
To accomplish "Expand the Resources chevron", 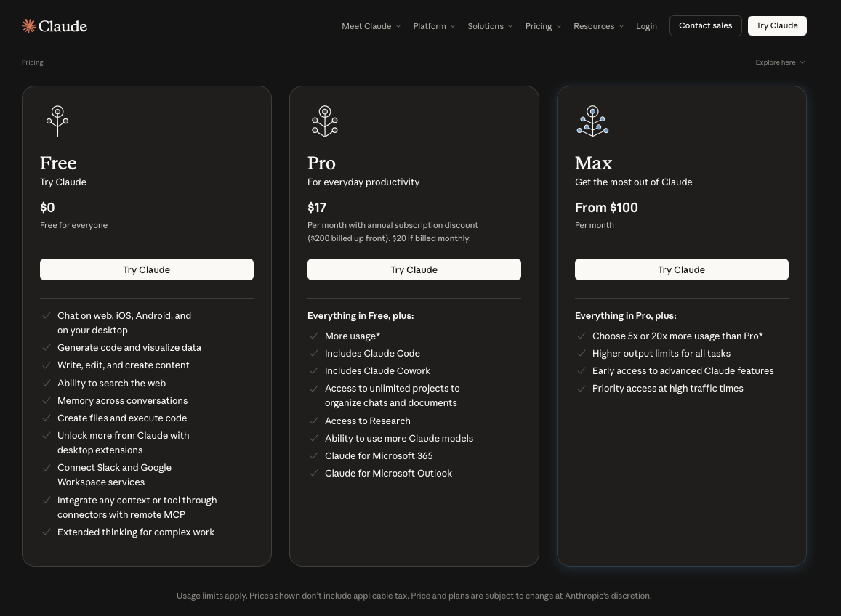I will click(621, 26).
